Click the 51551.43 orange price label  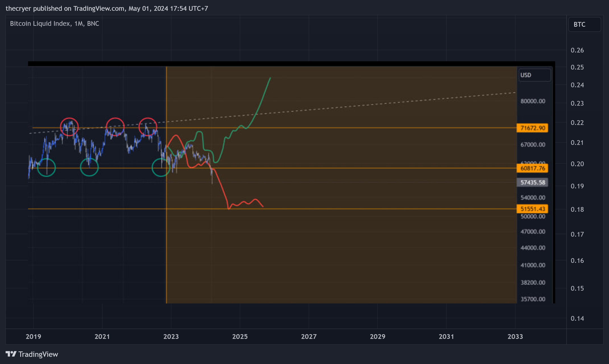coord(532,209)
